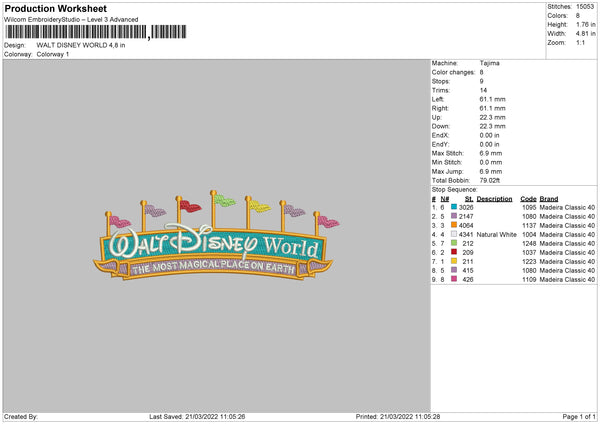This screenshot has width=600, height=424.
Task: Select the orange swatch for stitch 4064
Action: pyautogui.click(x=454, y=225)
